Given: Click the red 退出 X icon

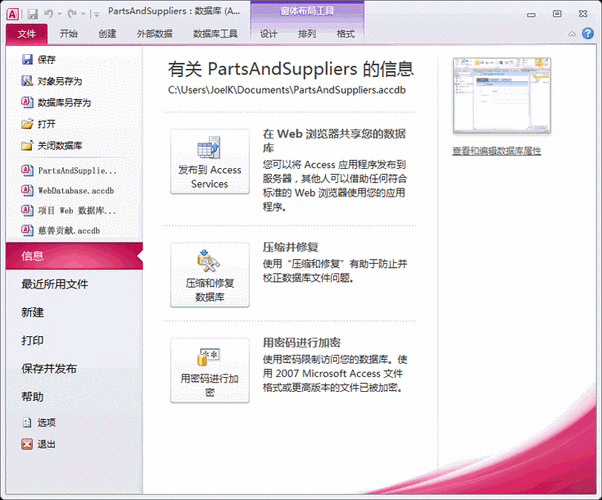Looking at the screenshot, I should point(27,444).
